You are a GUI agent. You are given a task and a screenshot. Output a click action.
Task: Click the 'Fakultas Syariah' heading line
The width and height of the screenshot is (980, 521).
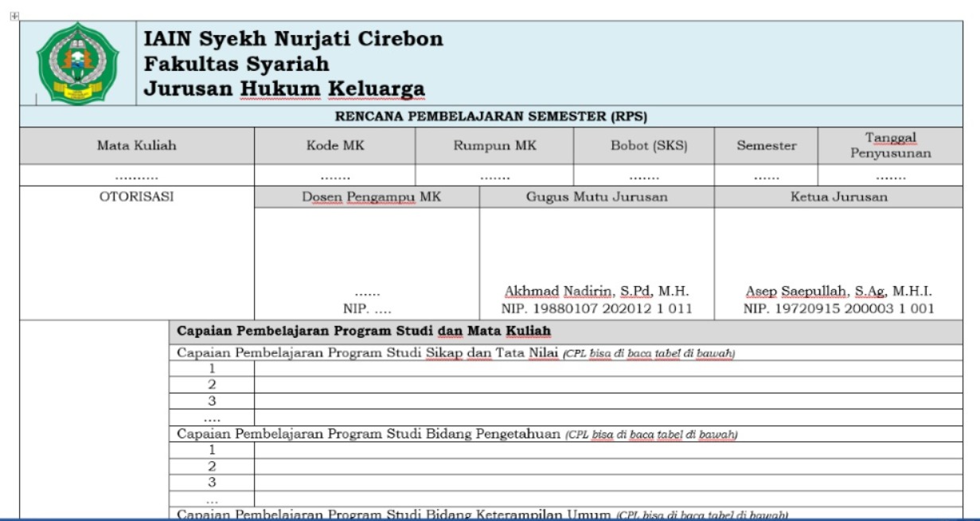[236, 64]
